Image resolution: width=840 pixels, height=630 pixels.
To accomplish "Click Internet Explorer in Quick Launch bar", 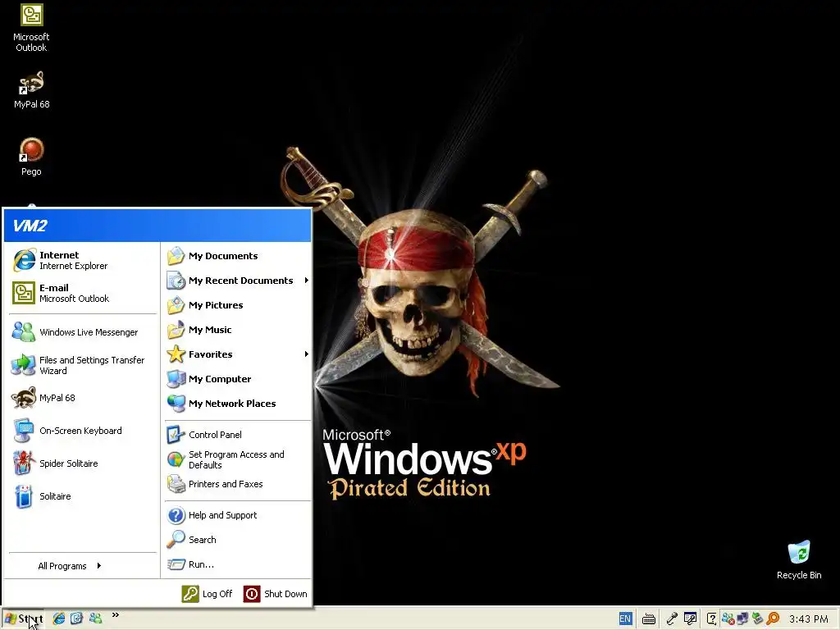I will tap(59, 619).
